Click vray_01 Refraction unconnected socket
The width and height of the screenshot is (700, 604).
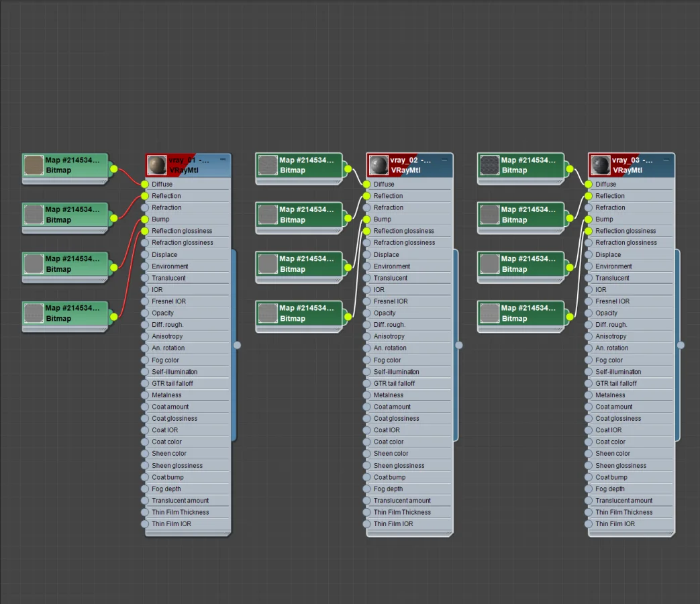tap(145, 207)
